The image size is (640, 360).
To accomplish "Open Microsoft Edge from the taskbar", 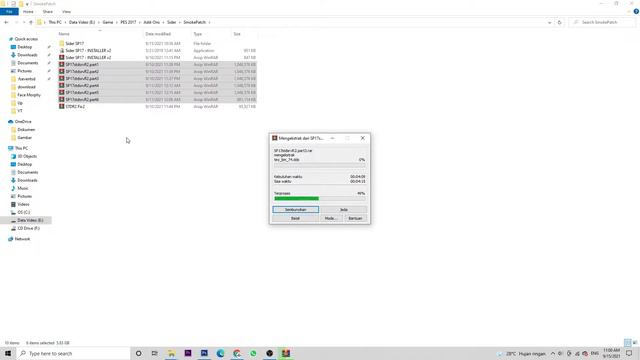I will point(220,353).
